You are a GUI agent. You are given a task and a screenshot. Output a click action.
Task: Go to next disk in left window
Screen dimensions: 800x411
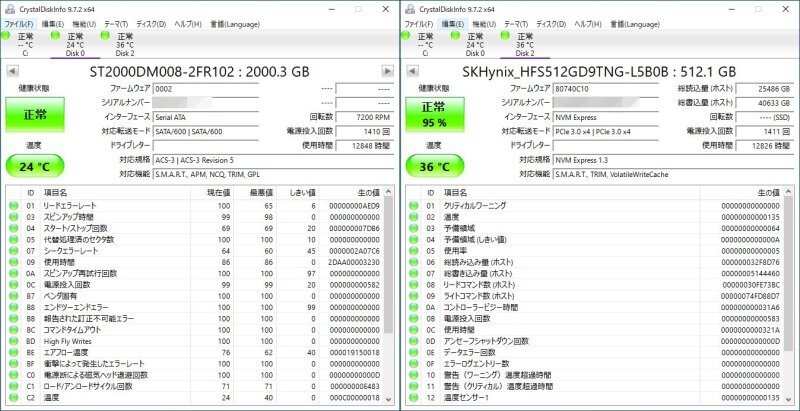click(388, 71)
